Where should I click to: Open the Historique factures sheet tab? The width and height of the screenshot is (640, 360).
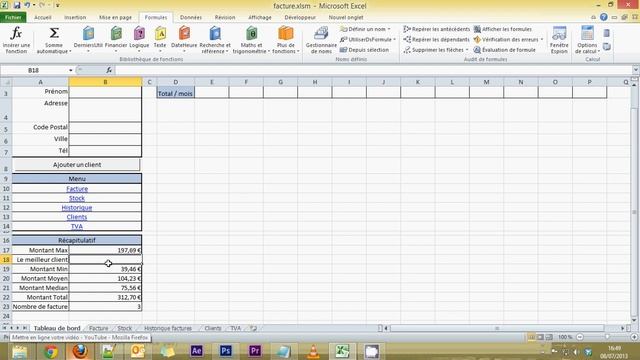click(168, 328)
